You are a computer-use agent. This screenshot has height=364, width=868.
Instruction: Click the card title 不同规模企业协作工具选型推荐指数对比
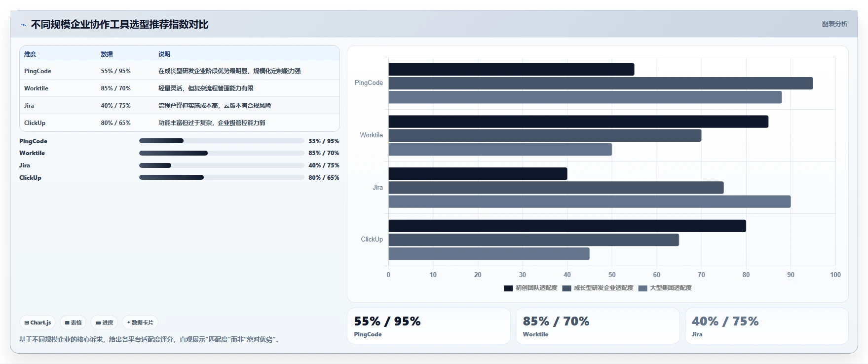(119, 25)
